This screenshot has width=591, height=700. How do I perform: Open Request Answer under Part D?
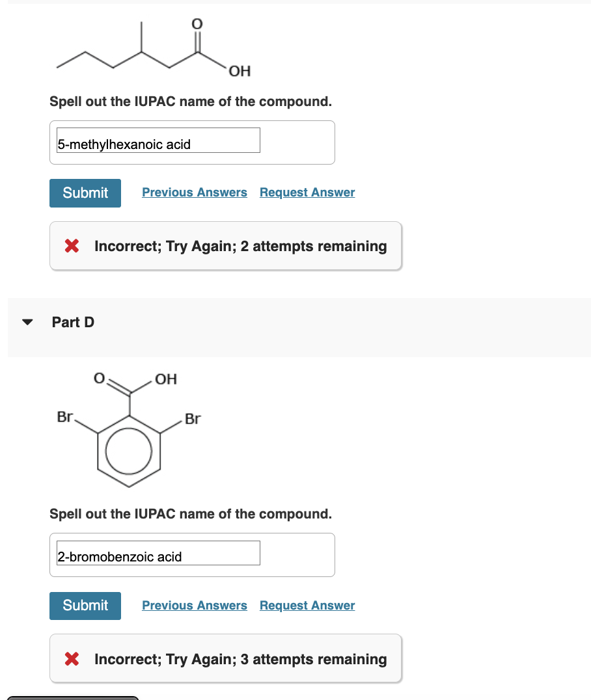(x=307, y=605)
